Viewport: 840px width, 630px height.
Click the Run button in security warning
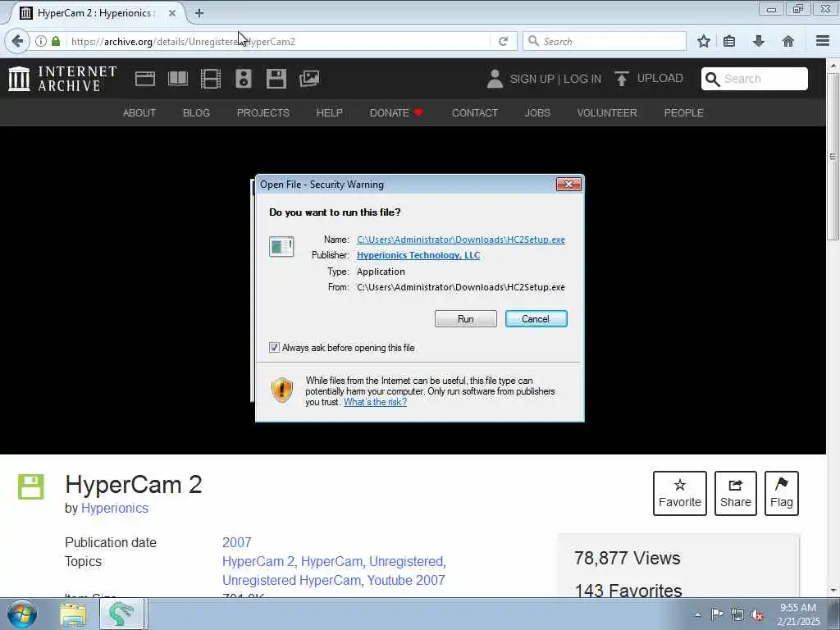click(466, 319)
